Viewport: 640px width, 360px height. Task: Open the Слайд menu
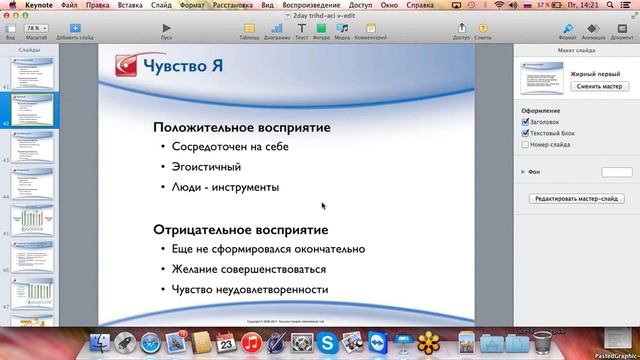coord(161,5)
